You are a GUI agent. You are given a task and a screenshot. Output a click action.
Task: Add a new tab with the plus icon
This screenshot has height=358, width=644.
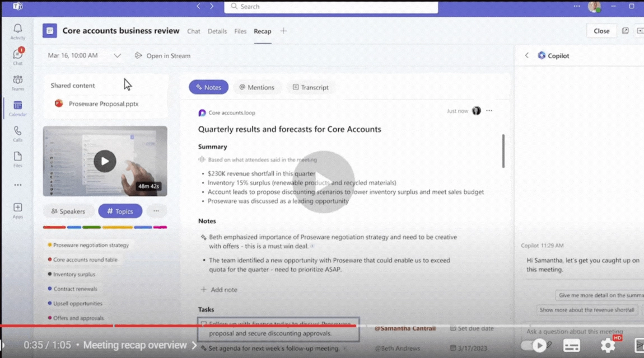283,31
